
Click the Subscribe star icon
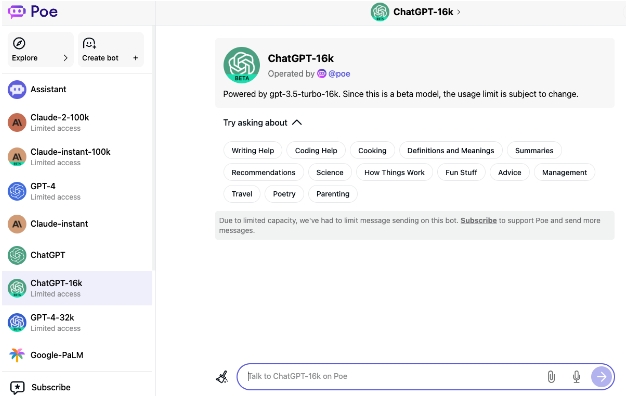coord(17,387)
